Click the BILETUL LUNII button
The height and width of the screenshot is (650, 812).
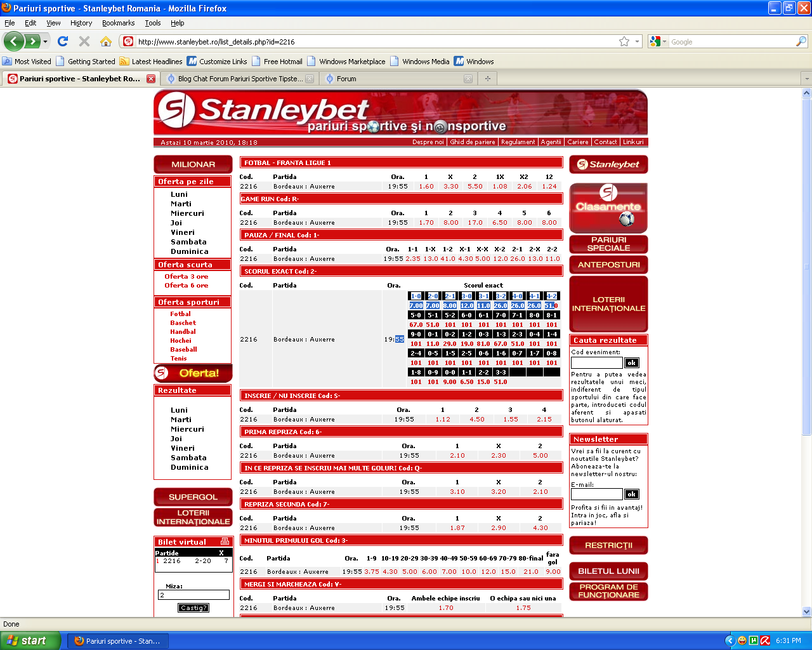click(608, 571)
